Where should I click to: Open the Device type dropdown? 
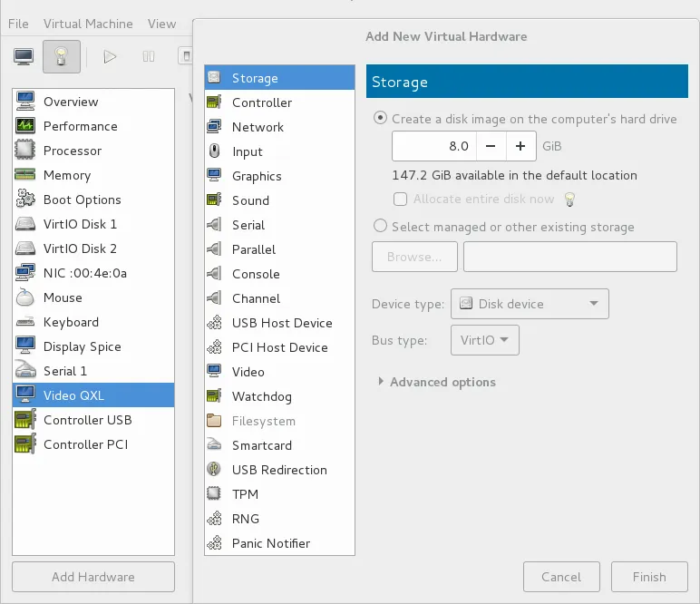click(x=530, y=304)
